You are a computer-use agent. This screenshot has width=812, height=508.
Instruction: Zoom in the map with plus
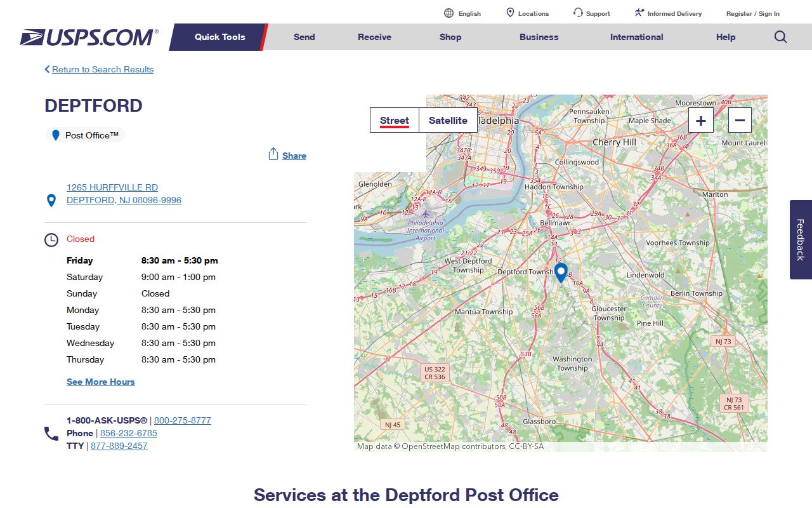pos(701,120)
